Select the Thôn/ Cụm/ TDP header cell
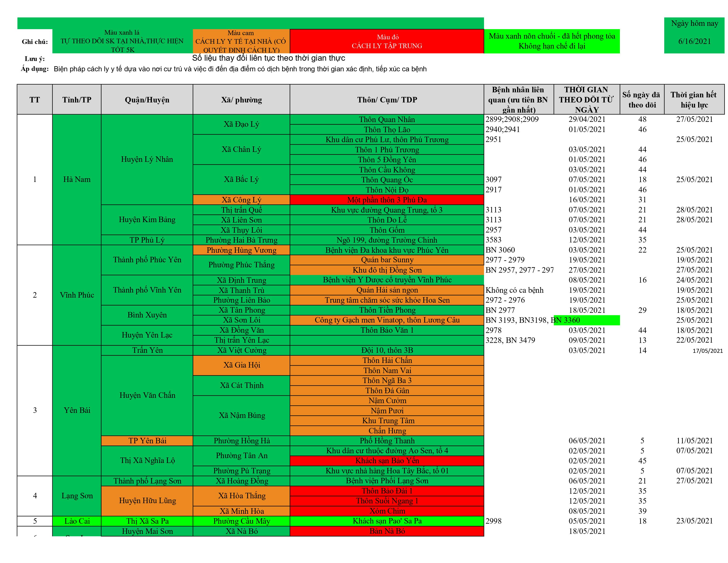The width and height of the screenshot is (728, 563). [x=387, y=100]
